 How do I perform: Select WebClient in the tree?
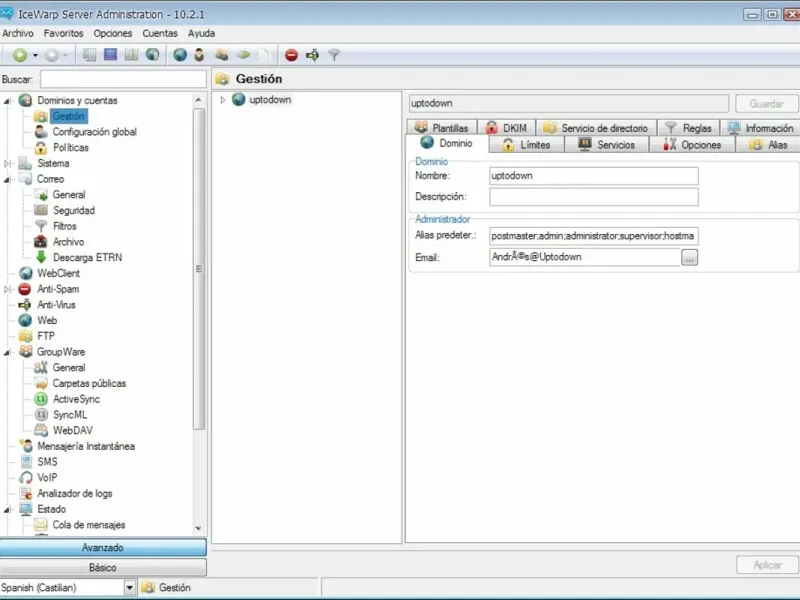[x=58, y=273]
